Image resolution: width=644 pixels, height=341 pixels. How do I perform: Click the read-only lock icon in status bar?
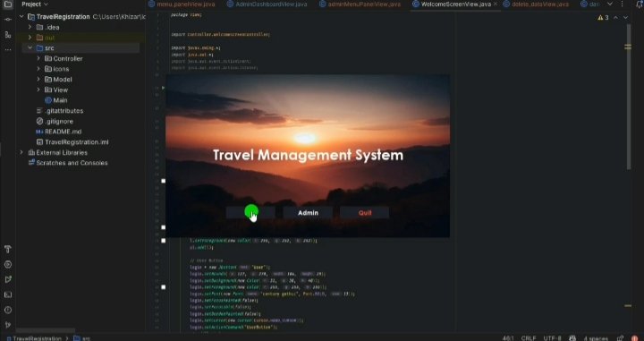(620, 338)
